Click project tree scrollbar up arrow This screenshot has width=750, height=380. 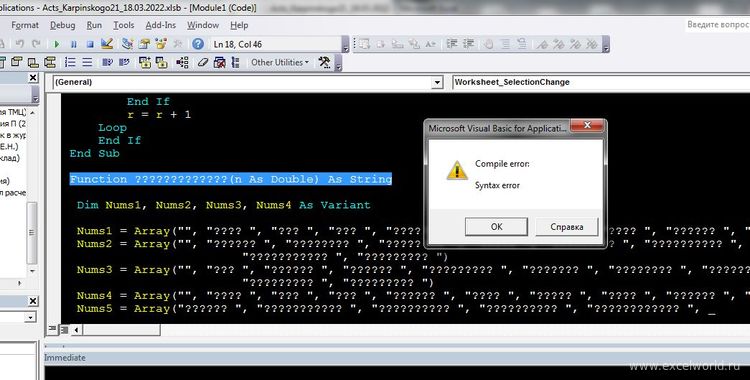coord(33,113)
